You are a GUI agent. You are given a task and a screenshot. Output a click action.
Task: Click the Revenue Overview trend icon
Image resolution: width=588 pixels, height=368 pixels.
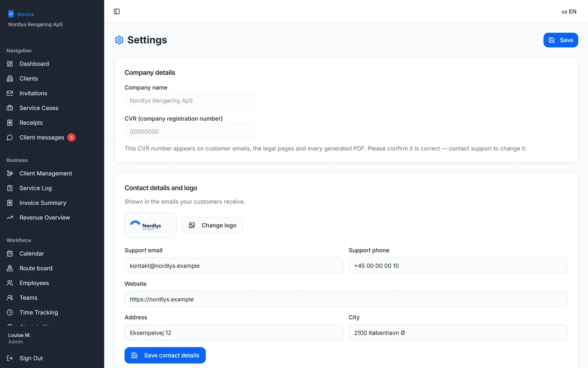pos(10,218)
